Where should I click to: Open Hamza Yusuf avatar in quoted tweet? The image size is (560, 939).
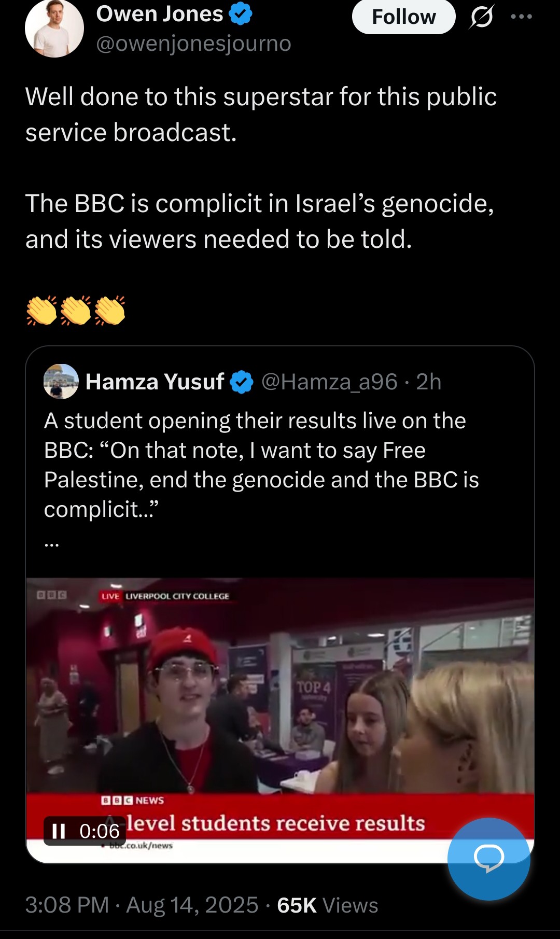coord(61,382)
